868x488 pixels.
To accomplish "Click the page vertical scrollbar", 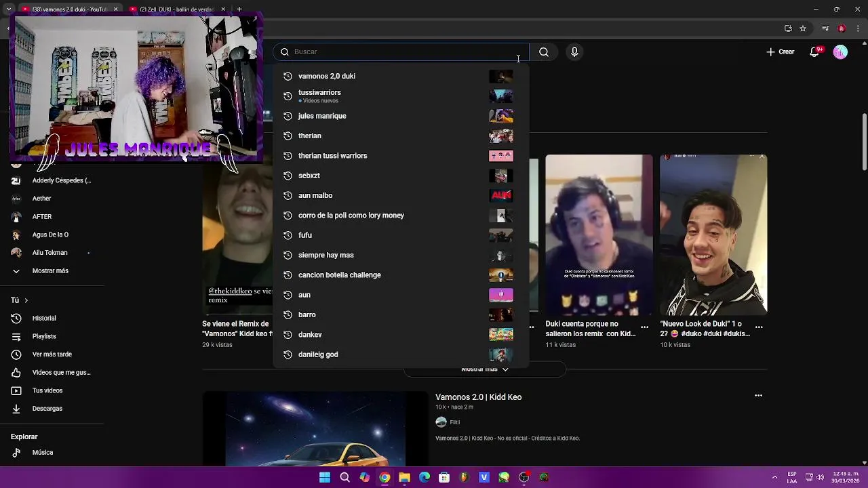I will pos(864,142).
